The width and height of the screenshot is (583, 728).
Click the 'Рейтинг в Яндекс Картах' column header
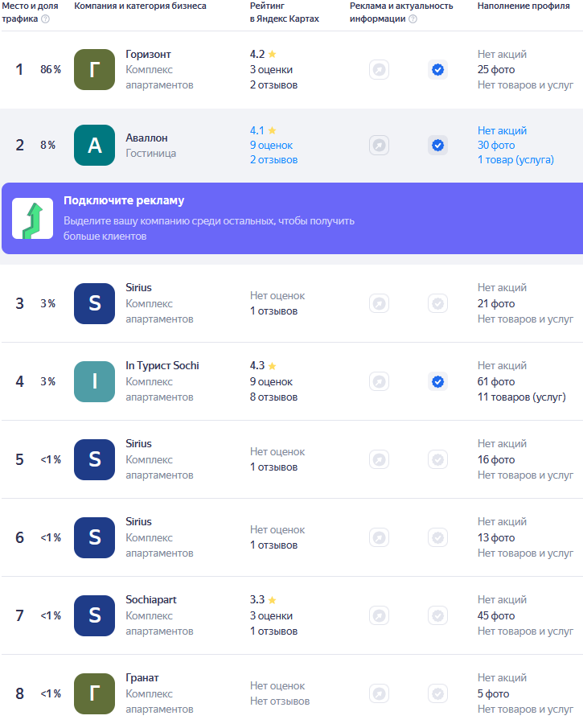pos(285,13)
